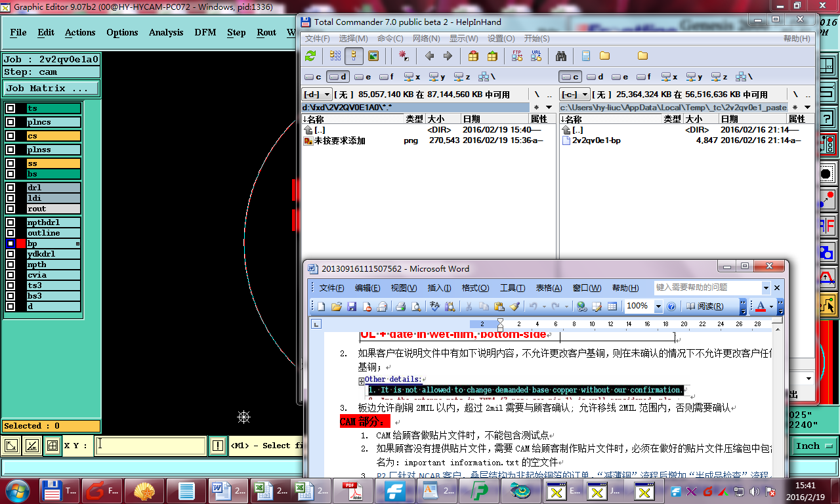Click the exclamation mark button in Graphic Editor
Image resolution: width=840 pixels, height=504 pixels.
coord(218,446)
